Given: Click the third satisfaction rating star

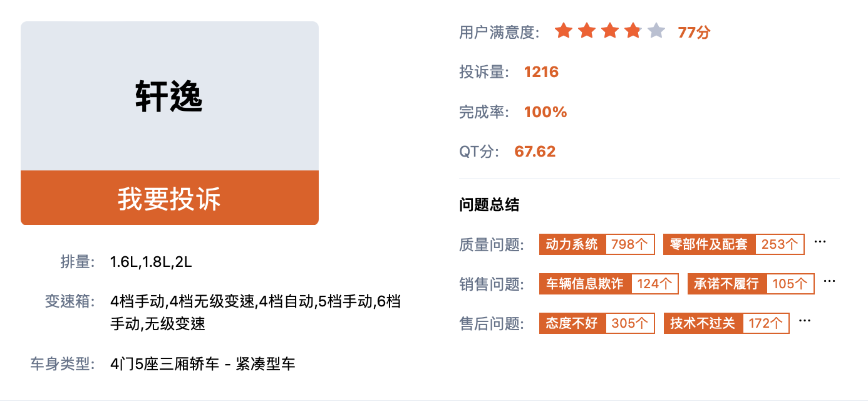Looking at the screenshot, I should point(610,31).
